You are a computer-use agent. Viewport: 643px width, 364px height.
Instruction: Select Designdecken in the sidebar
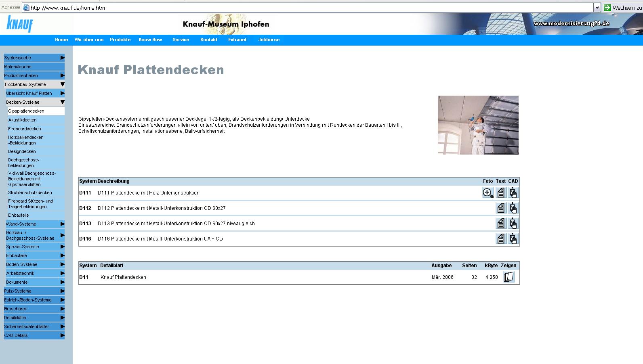pos(36,151)
